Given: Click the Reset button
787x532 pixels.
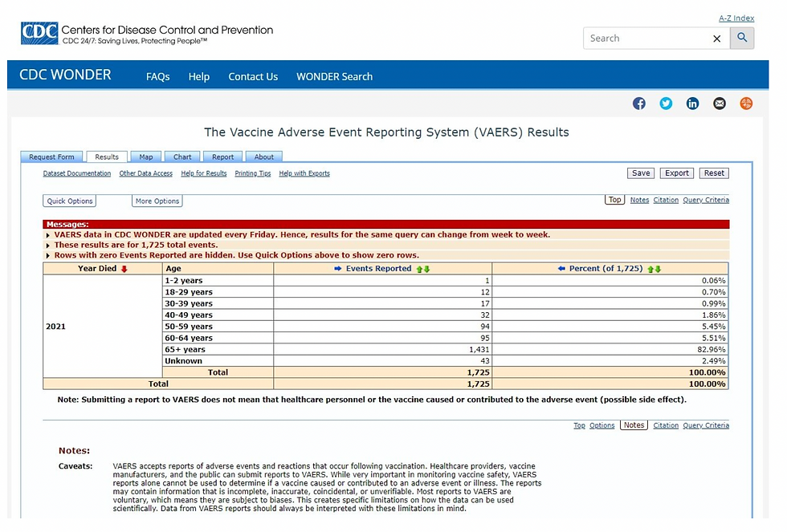Looking at the screenshot, I should click(x=714, y=173).
